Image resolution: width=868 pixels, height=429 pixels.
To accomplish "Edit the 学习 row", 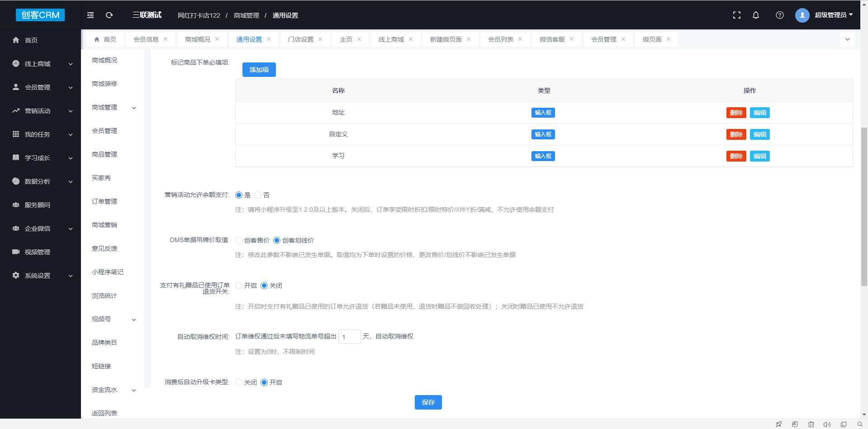I will coord(760,156).
